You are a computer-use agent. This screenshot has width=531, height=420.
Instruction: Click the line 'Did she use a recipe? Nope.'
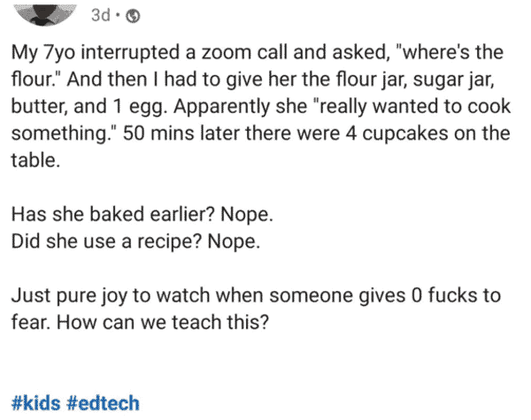point(135,241)
